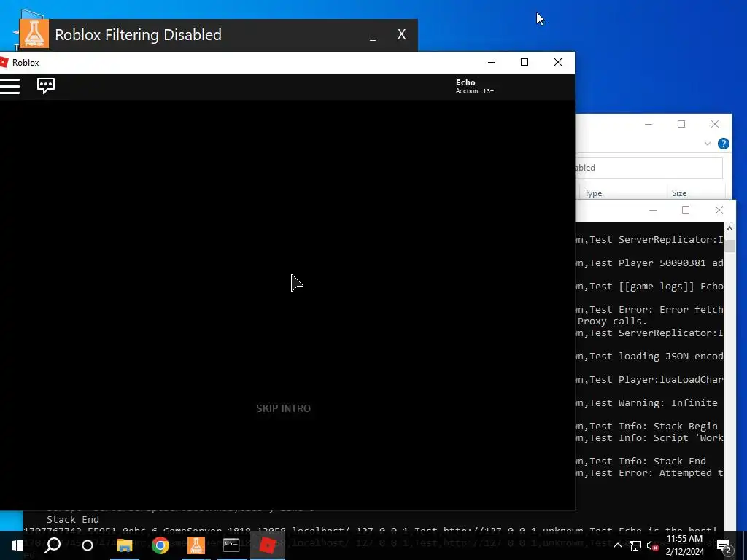
Task: Switch to the orange flask app in taskbar
Action: 196,545
